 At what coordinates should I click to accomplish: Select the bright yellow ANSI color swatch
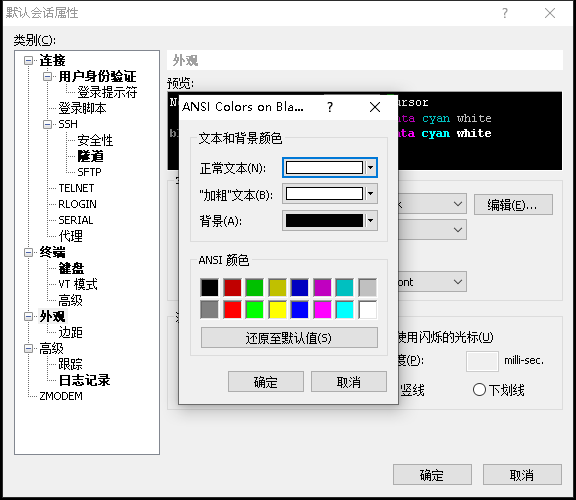[x=277, y=309]
